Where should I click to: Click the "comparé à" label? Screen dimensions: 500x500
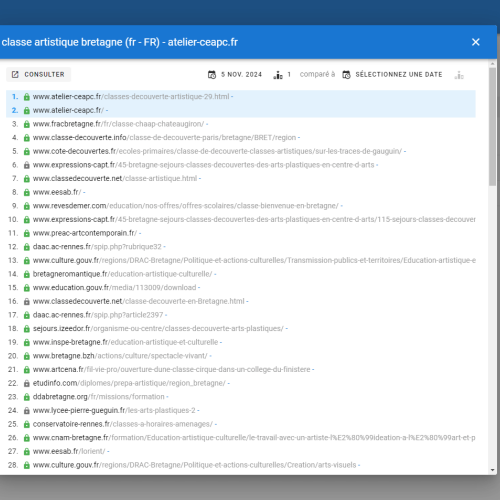tap(317, 74)
